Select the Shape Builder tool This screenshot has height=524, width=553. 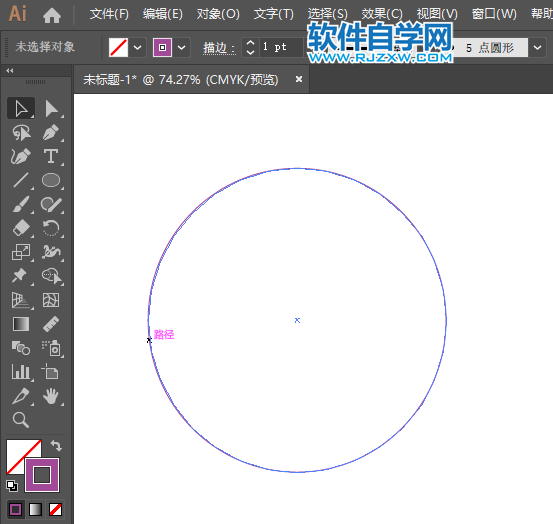pos(51,276)
